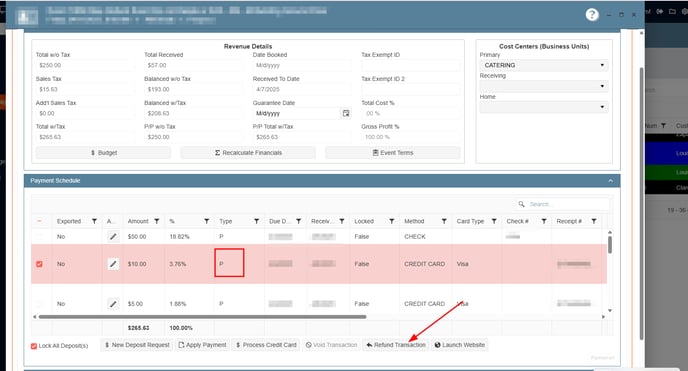Open the Home cost center dropdown

click(x=544, y=107)
